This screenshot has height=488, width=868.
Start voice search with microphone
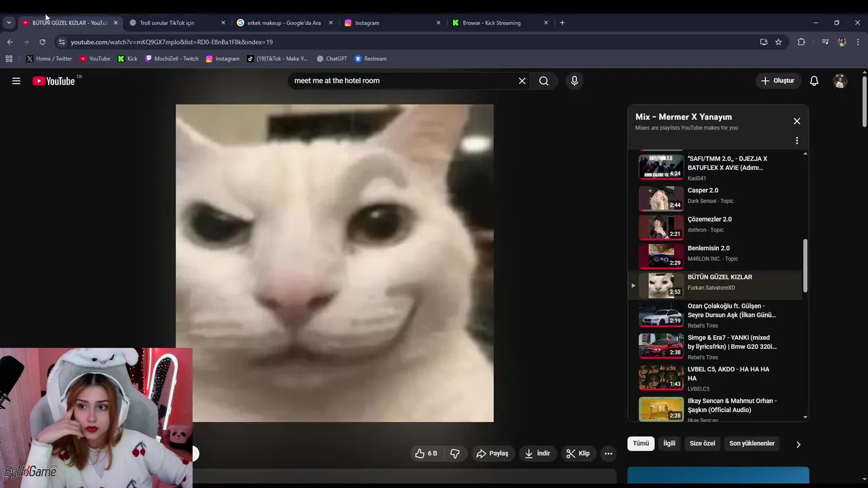coord(574,81)
